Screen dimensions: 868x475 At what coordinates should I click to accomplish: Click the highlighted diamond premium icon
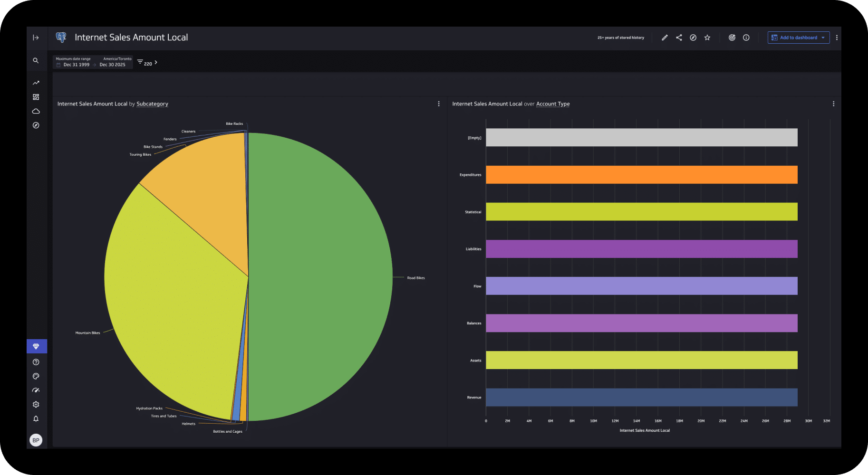click(x=37, y=346)
